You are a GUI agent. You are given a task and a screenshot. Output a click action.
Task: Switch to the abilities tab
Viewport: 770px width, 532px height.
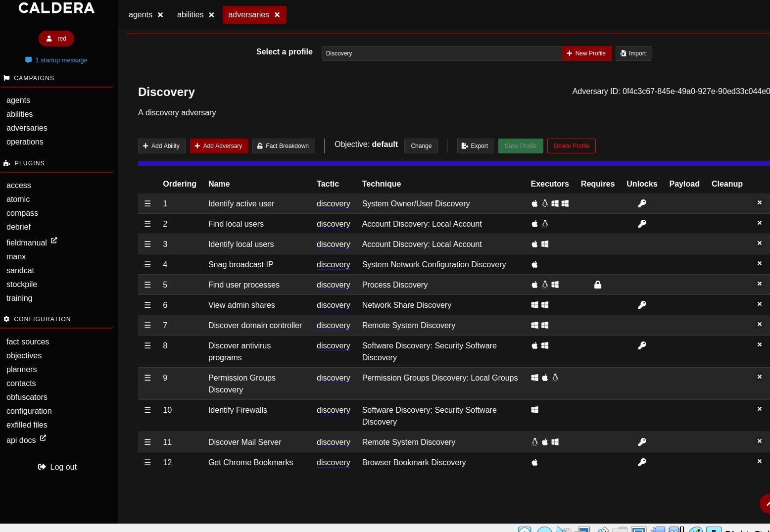point(191,15)
